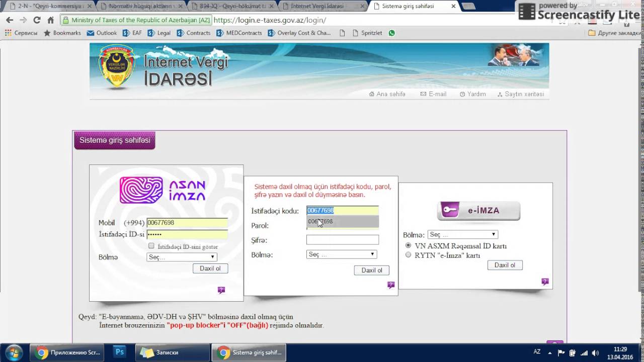
Task: Click the green padlock security icon
Action: point(65,20)
